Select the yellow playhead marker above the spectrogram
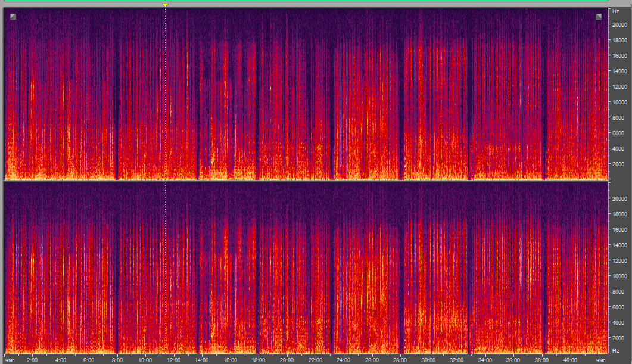632x364 pixels. [x=166, y=5]
